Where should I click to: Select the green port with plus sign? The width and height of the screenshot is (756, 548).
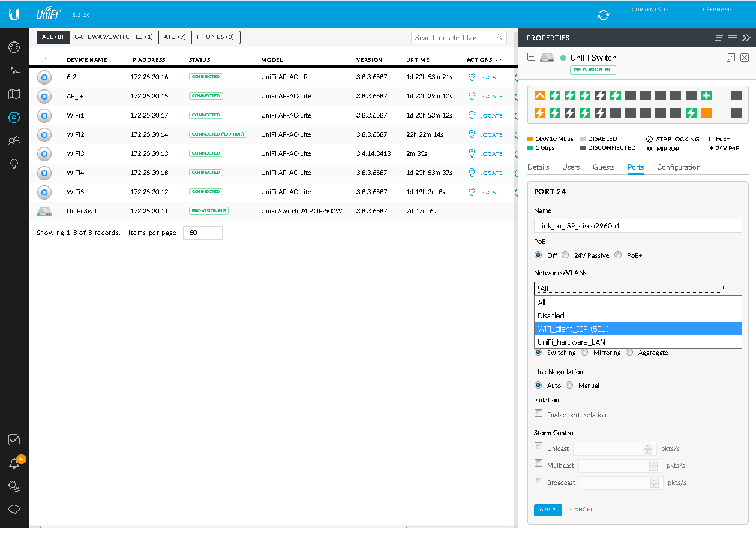706,95
